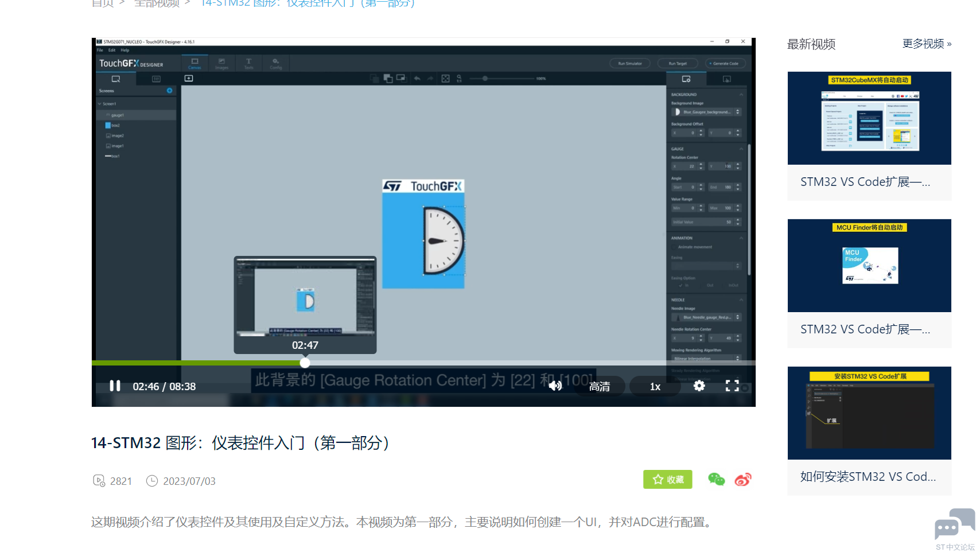Mute the video using the speaker icon

[555, 386]
